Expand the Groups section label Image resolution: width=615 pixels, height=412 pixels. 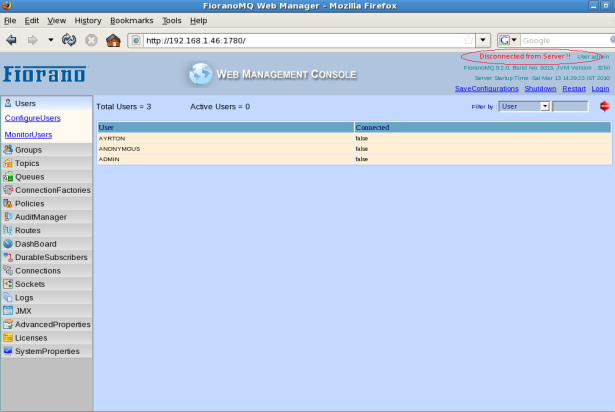pos(28,150)
